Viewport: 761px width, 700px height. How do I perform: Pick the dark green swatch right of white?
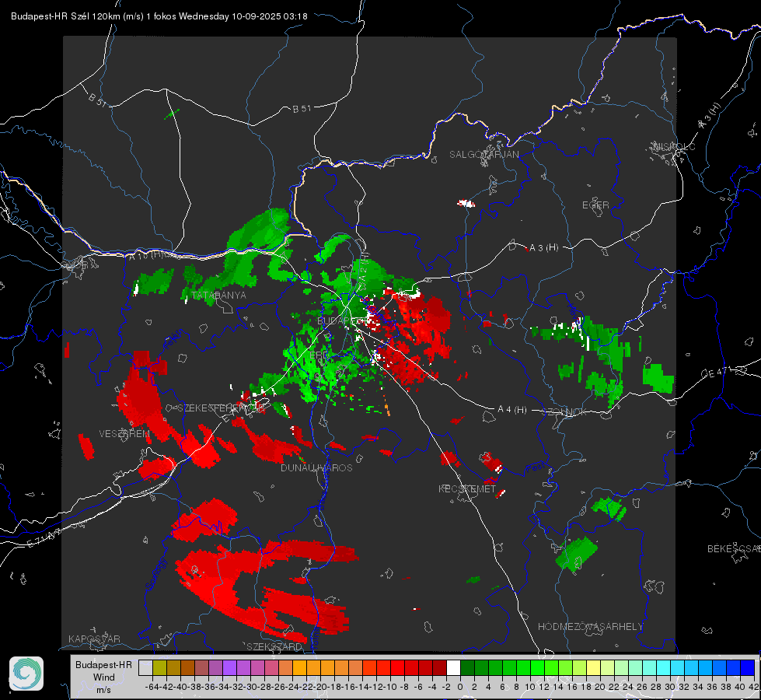[467, 667]
